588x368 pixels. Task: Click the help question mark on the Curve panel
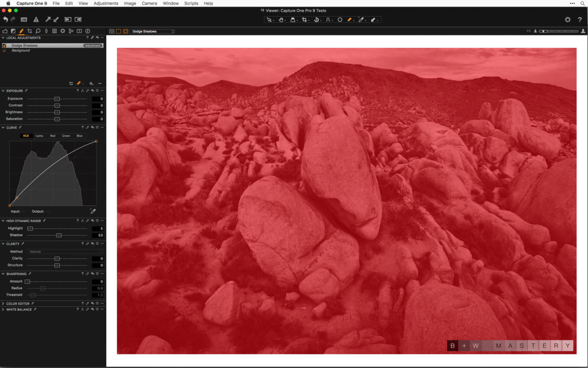click(x=83, y=127)
